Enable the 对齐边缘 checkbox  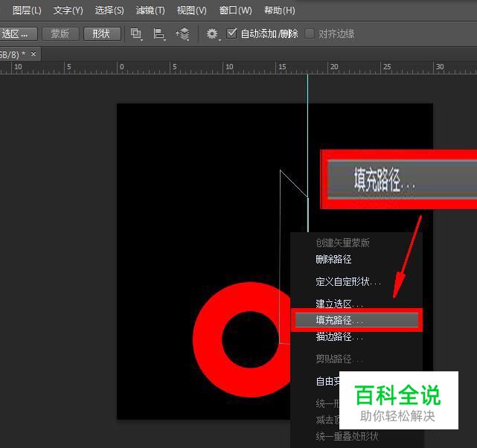click(x=310, y=33)
